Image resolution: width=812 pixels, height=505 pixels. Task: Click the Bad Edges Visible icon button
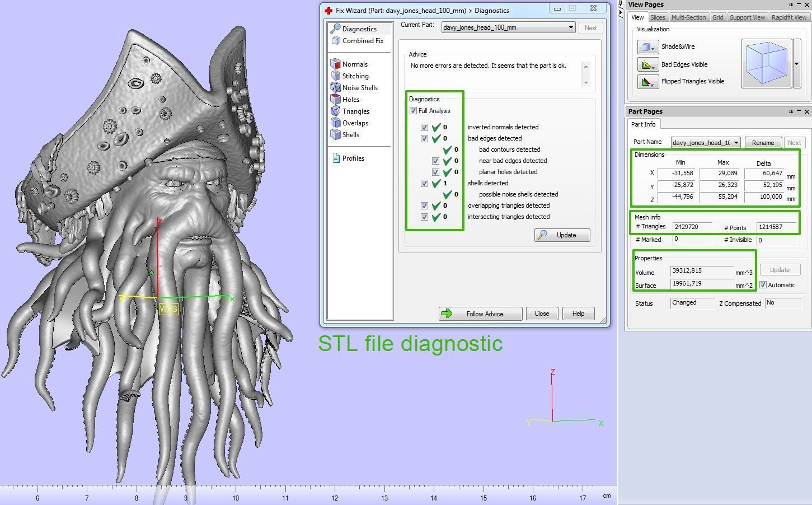[x=648, y=65]
